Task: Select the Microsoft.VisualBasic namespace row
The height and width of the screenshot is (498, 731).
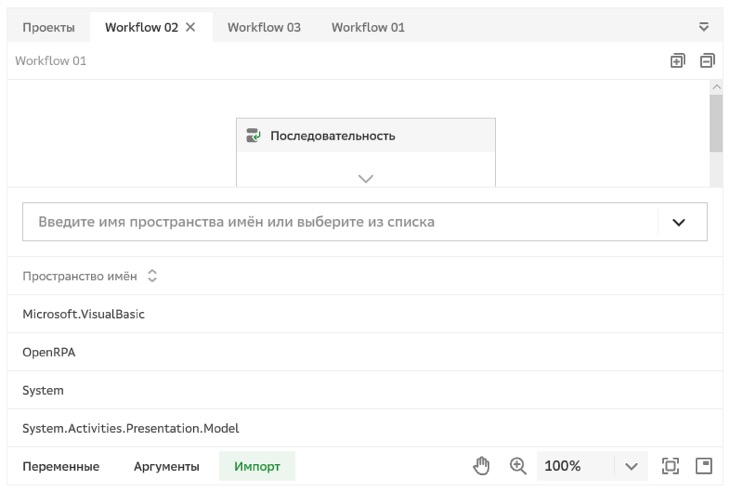Action: tap(84, 314)
